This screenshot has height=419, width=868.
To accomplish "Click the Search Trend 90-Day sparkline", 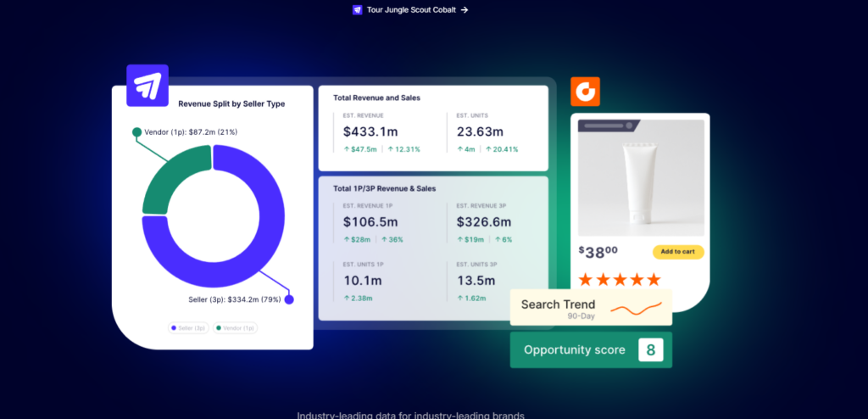I will 636,308.
